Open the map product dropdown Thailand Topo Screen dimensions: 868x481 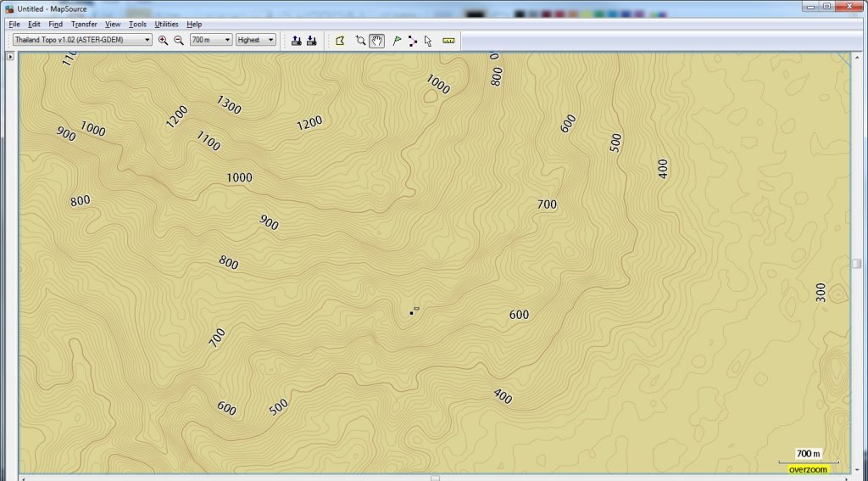(82, 40)
